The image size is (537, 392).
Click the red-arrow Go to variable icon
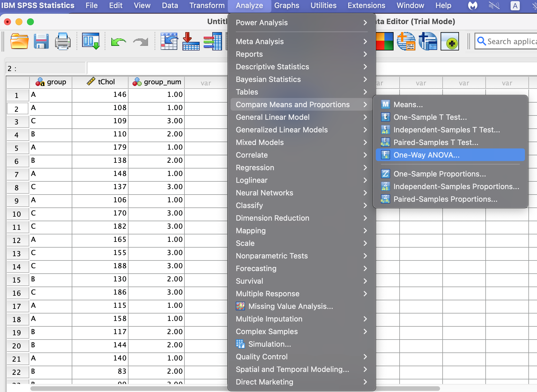(x=190, y=41)
